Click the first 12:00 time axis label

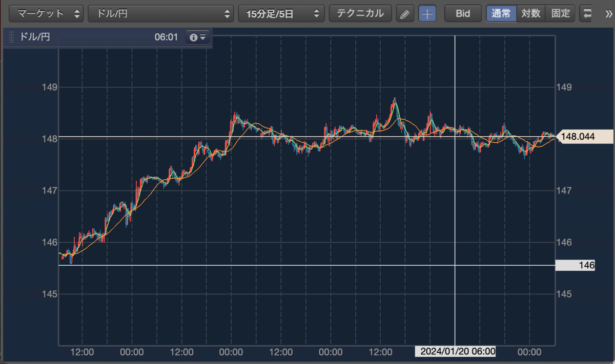82,352
